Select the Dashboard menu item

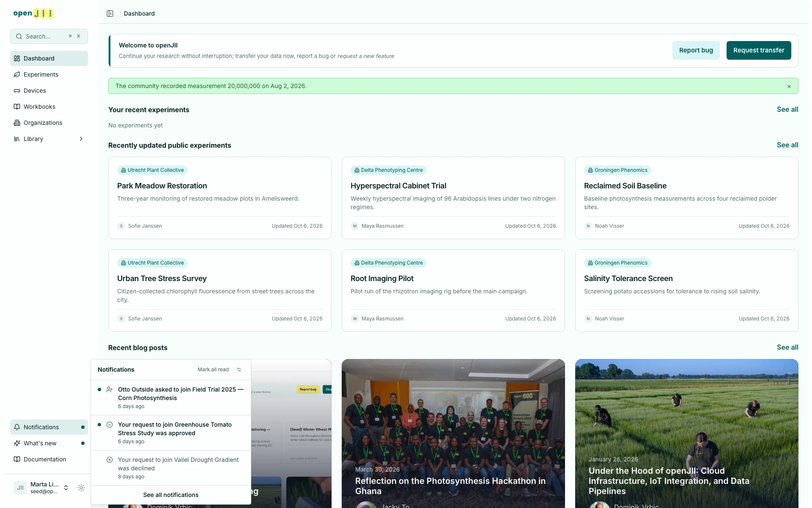point(49,58)
